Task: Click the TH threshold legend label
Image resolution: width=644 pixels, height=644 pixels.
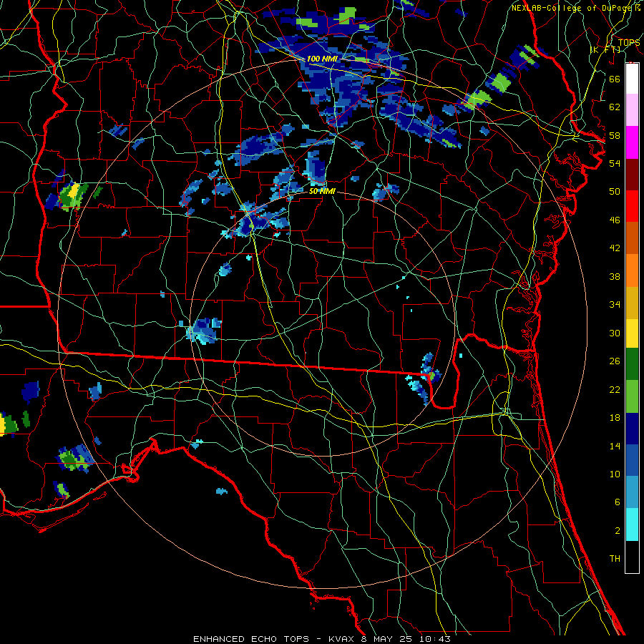Action: point(615,559)
